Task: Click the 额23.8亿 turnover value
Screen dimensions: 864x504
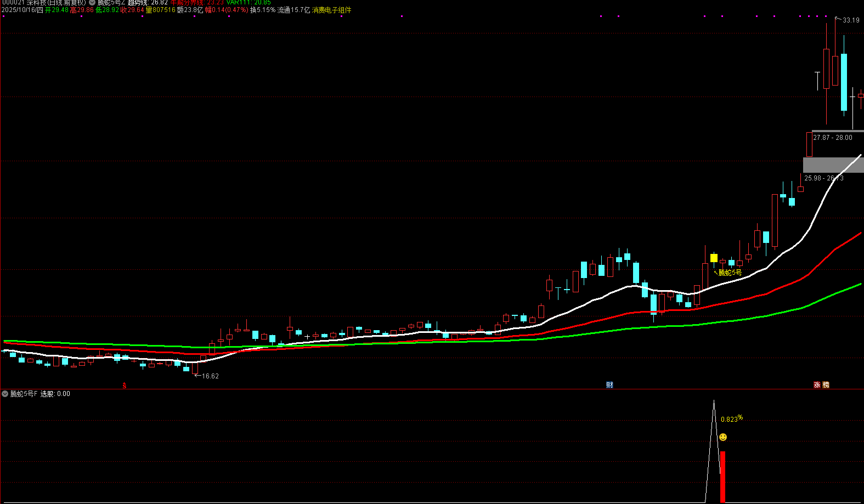Action: tap(190, 10)
